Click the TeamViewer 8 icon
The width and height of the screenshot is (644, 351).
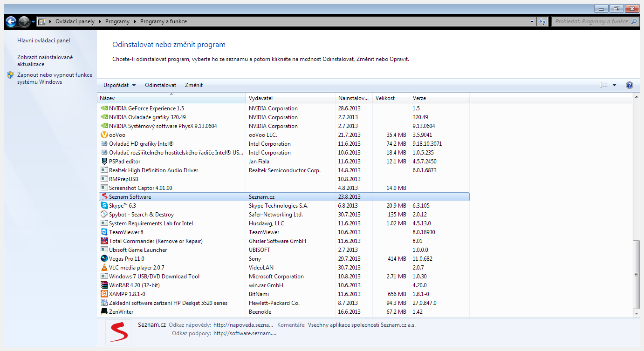(x=104, y=232)
